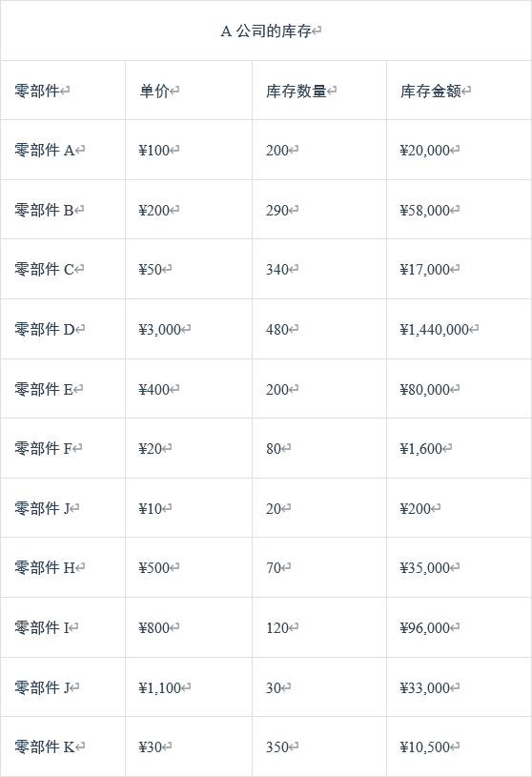Click the table title A 公司的库存
Screen dimensions: 532x777
pyautogui.click(x=266, y=31)
